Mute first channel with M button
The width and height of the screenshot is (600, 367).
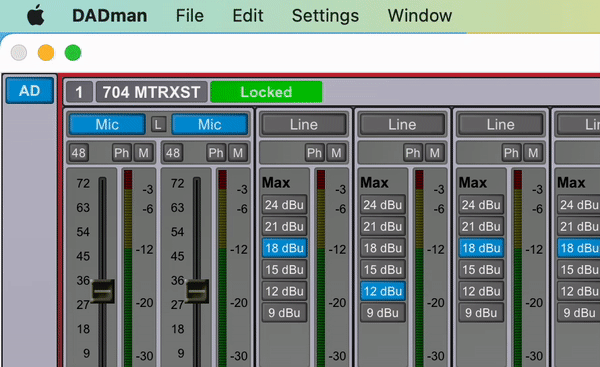143,153
